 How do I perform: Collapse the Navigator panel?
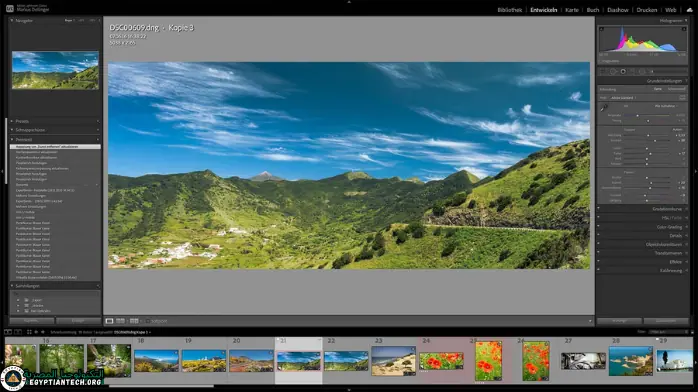click(x=12, y=20)
